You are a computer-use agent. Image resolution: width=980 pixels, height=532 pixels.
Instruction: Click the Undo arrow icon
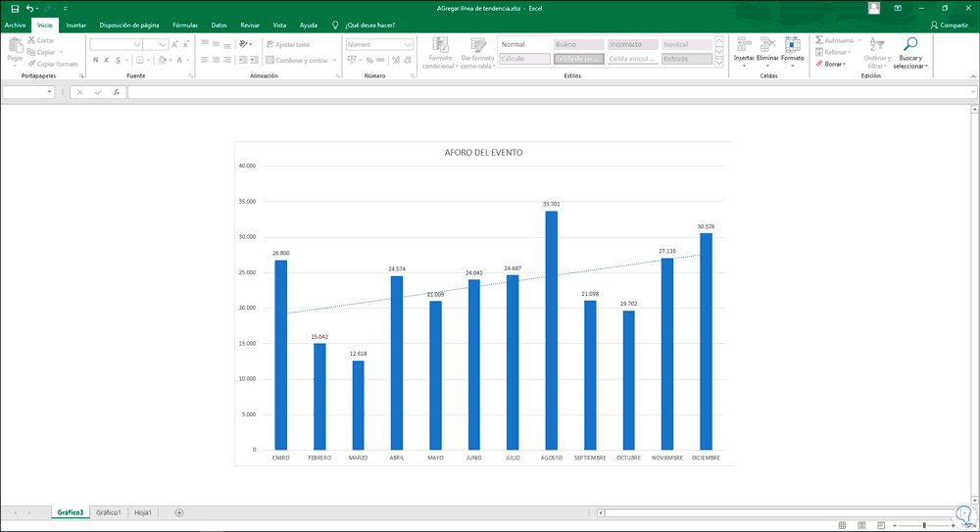pyautogui.click(x=30, y=8)
